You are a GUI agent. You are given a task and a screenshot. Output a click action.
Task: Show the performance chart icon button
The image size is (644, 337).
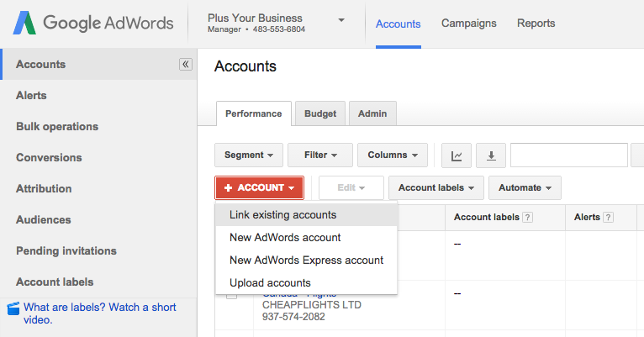pyautogui.click(x=457, y=155)
